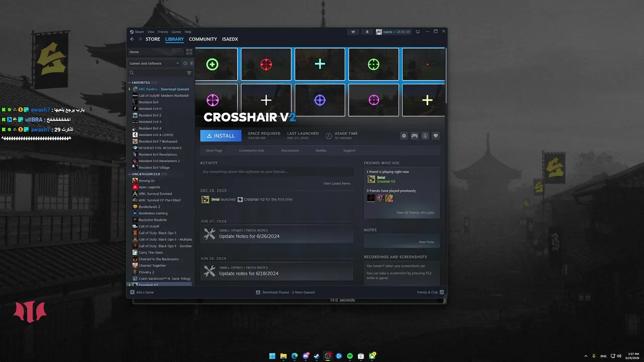Click the recent activity clock filter icon
644x362 pixels.
point(185,63)
